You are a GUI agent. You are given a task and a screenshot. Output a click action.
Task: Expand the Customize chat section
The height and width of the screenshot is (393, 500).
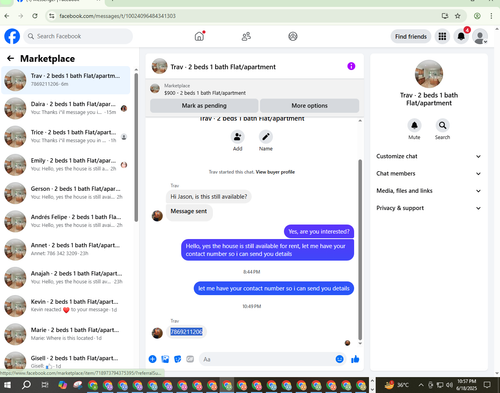click(x=429, y=156)
